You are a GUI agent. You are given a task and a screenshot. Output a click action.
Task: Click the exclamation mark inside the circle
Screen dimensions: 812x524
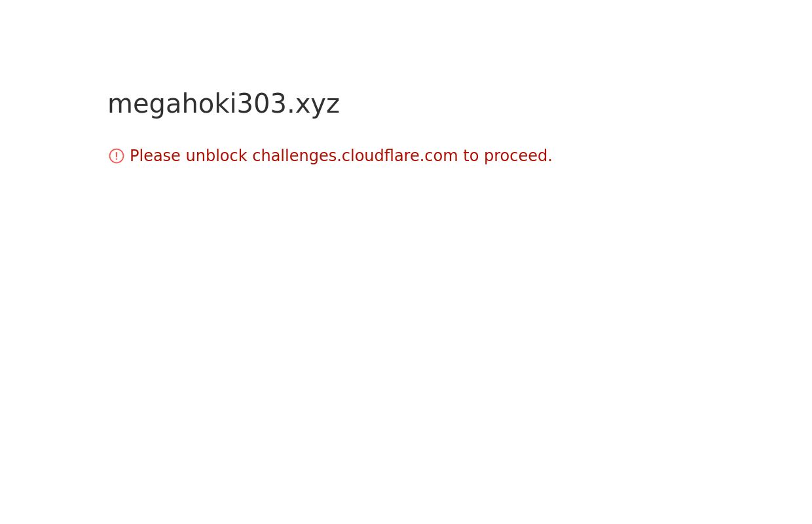(117, 156)
